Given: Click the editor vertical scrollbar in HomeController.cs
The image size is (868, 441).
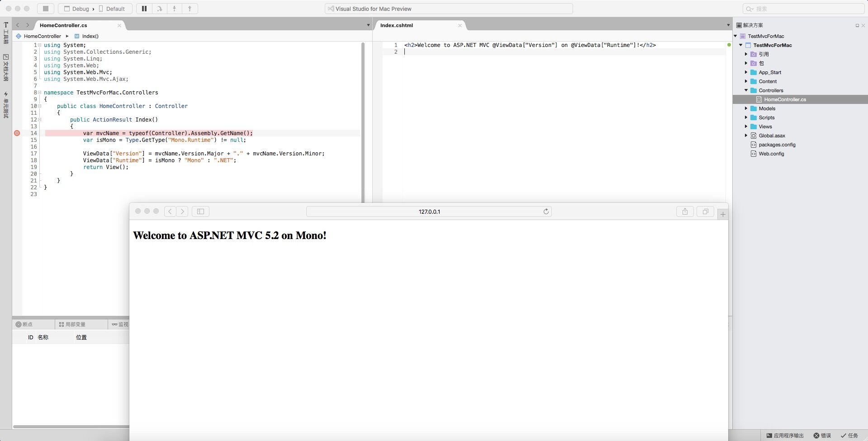Looking at the screenshot, I should click(363, 122).
